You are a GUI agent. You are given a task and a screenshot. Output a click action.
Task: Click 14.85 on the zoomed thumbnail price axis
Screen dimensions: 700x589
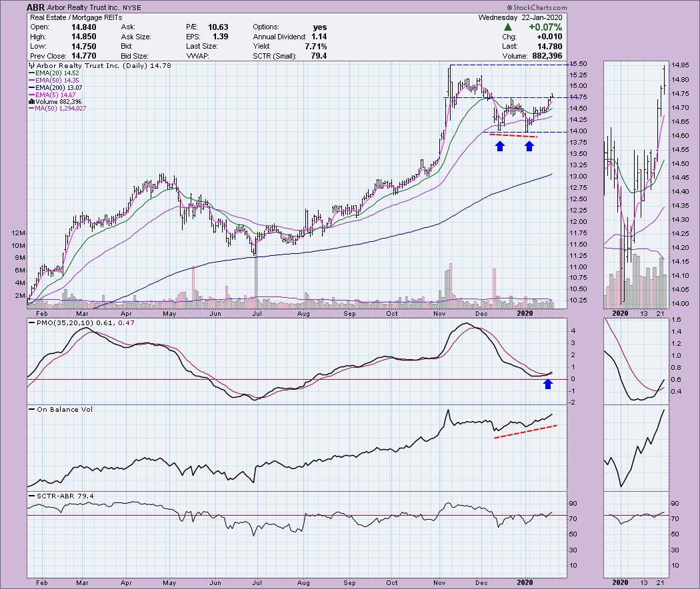click(679, 65)
